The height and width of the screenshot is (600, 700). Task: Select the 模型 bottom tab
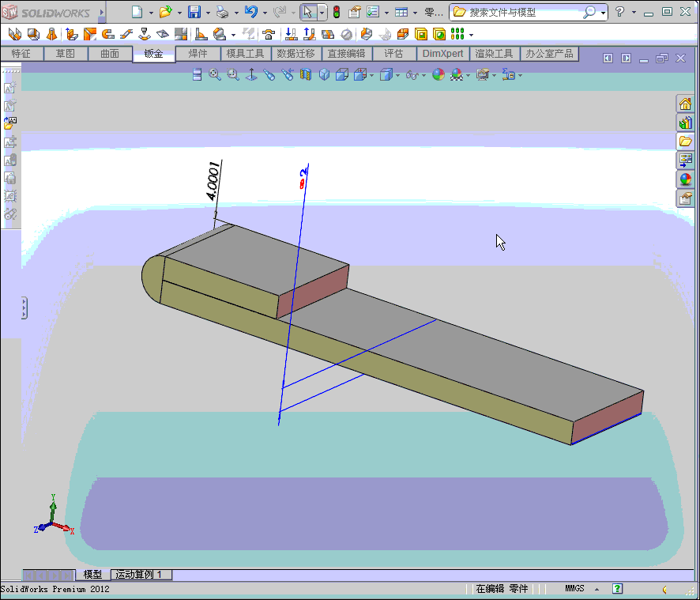(x=93, y=575)
